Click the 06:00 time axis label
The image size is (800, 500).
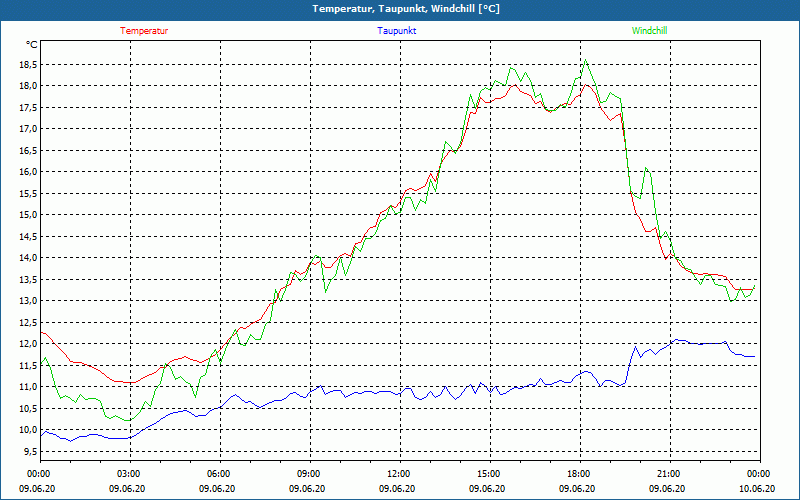point(220,473)
